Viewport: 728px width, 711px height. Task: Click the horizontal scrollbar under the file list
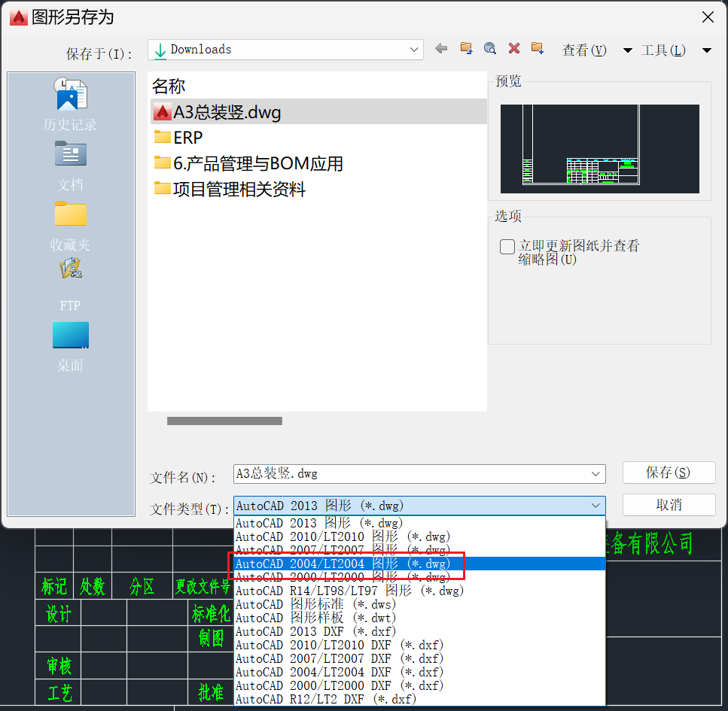click(224, 421)
